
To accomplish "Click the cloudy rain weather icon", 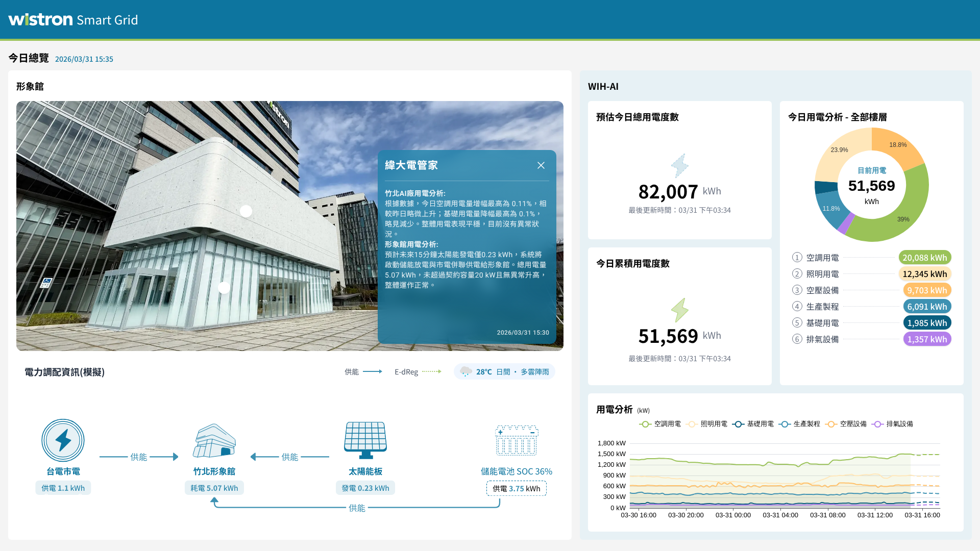I will click(465, 371).
